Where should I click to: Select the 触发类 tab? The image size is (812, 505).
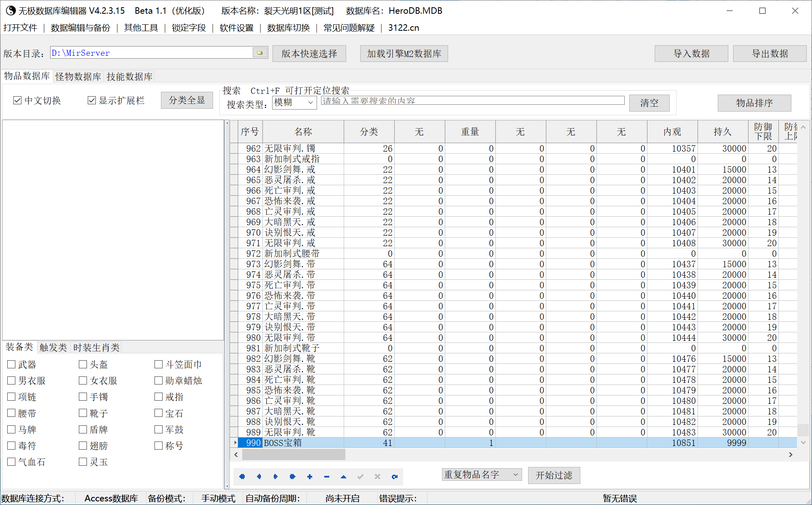[53, 347]
